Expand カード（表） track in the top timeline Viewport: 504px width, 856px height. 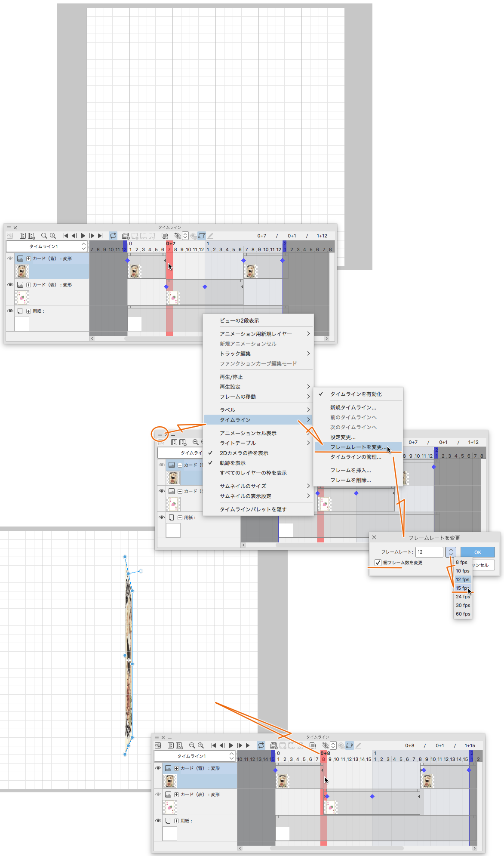click(28, 285)
